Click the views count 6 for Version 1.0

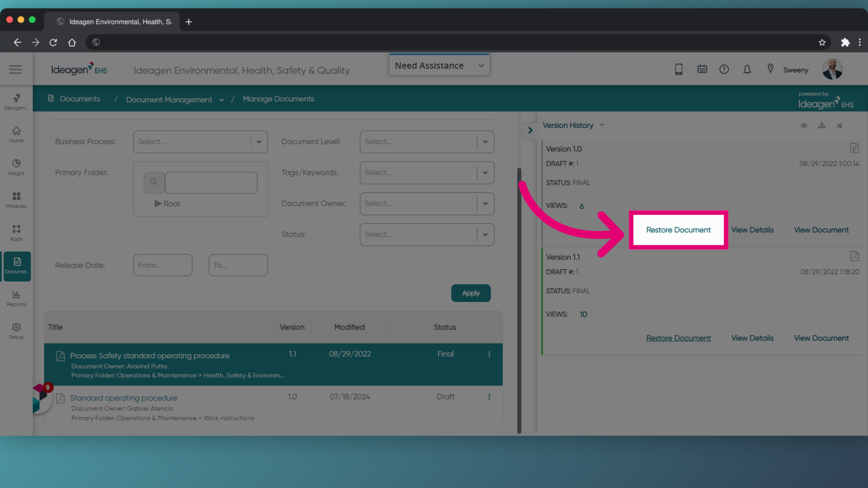point(581,206)
